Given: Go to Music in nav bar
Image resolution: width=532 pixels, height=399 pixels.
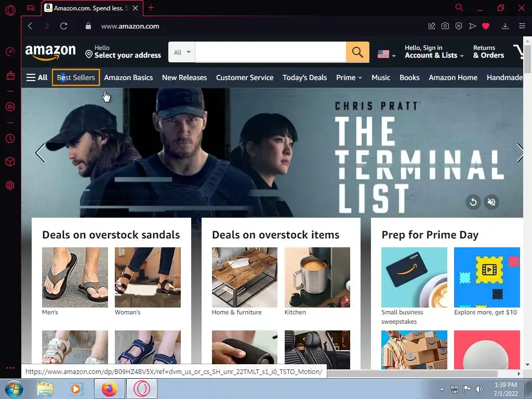Looking at the screenshot, I should tap(381, 78).
